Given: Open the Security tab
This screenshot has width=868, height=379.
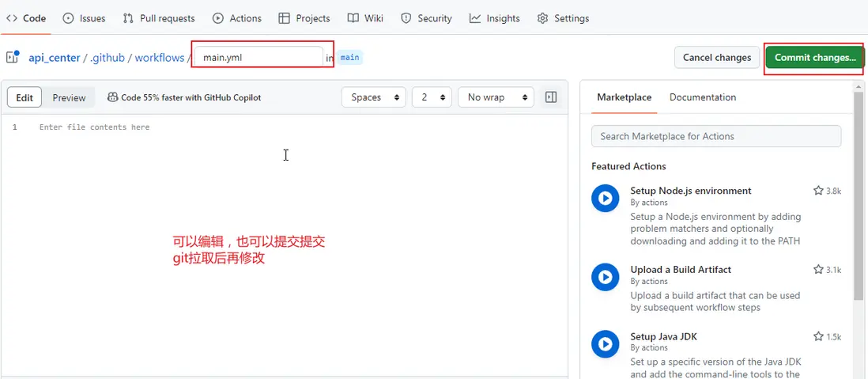Looking at the screenshot, I should coord(426,18).
